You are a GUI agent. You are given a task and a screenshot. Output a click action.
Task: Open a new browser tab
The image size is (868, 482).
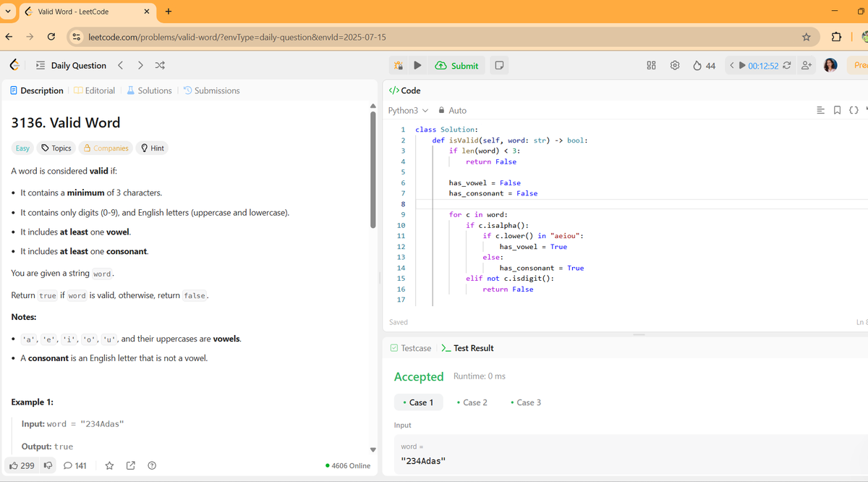(169, 11)
